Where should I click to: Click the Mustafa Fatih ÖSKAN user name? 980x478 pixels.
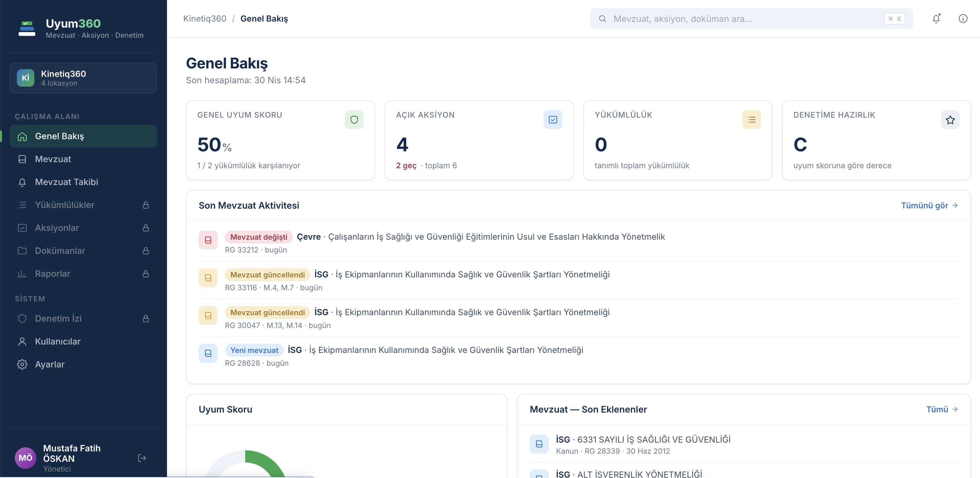[71, 453]
